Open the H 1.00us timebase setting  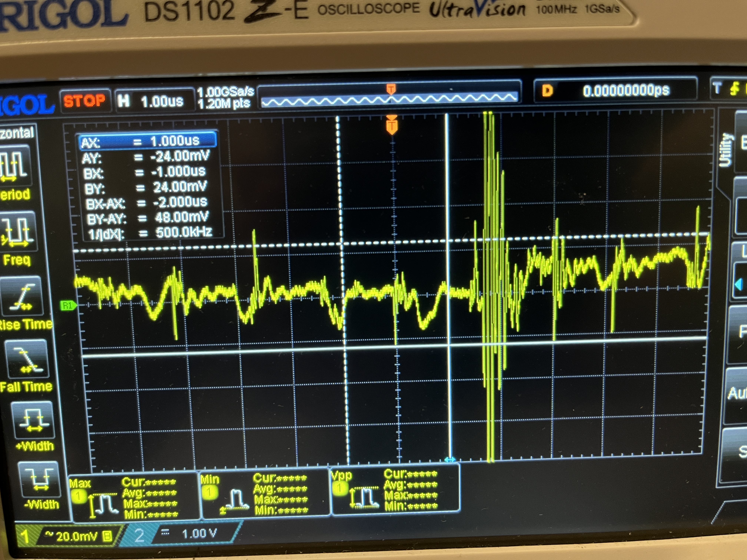155,101
